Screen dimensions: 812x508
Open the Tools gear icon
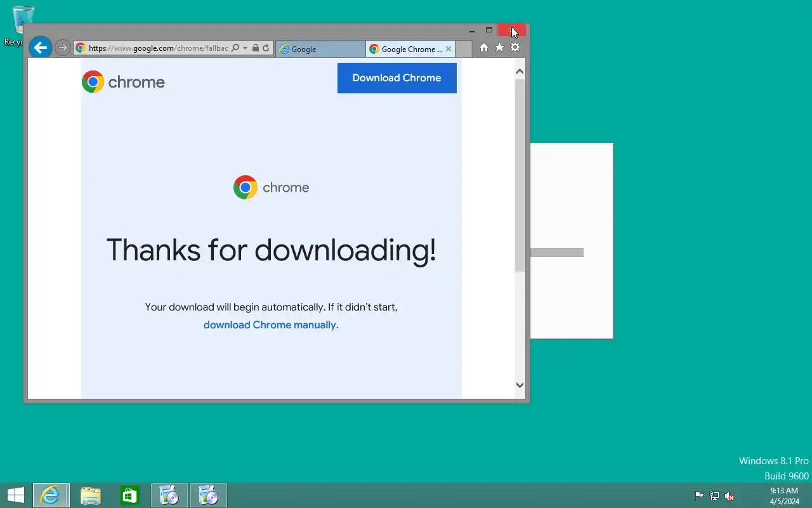click(x=515, y=48)
